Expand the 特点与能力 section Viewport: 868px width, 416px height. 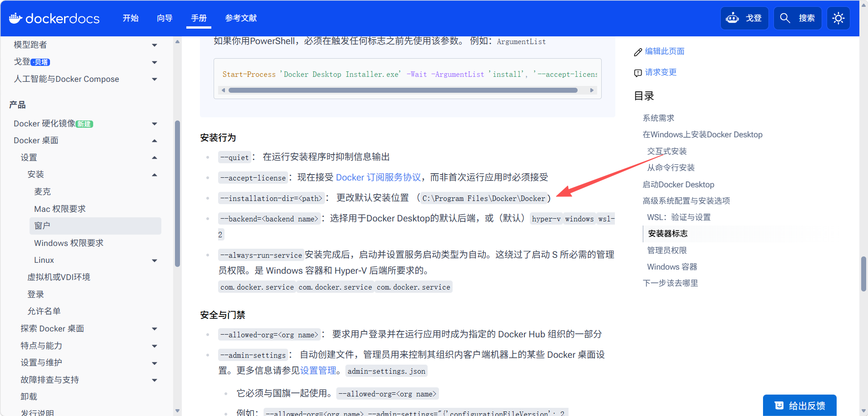[x=155, y=346]
